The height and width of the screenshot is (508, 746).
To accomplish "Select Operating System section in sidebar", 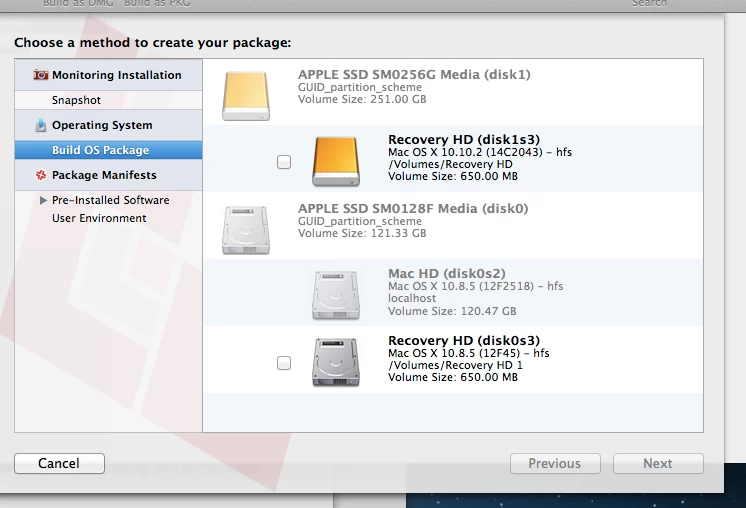I will pyautogui.click(x=108, y=125).
